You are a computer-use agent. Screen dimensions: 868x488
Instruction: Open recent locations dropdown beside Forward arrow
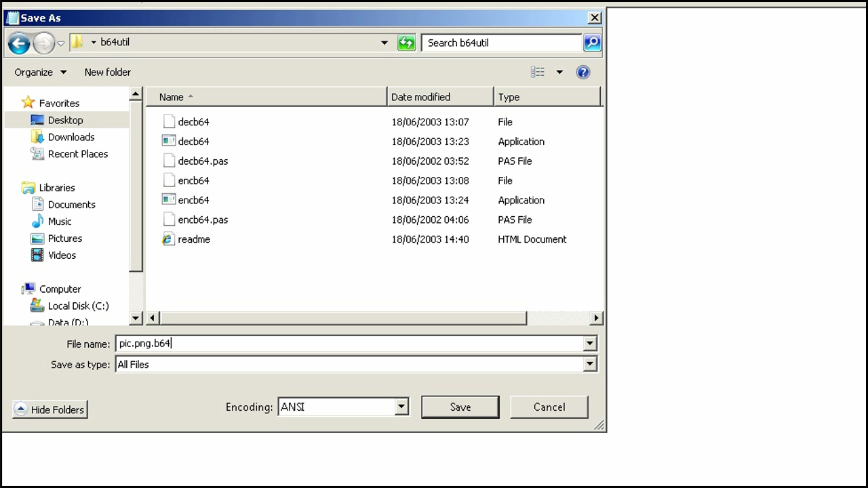[61, 43]
